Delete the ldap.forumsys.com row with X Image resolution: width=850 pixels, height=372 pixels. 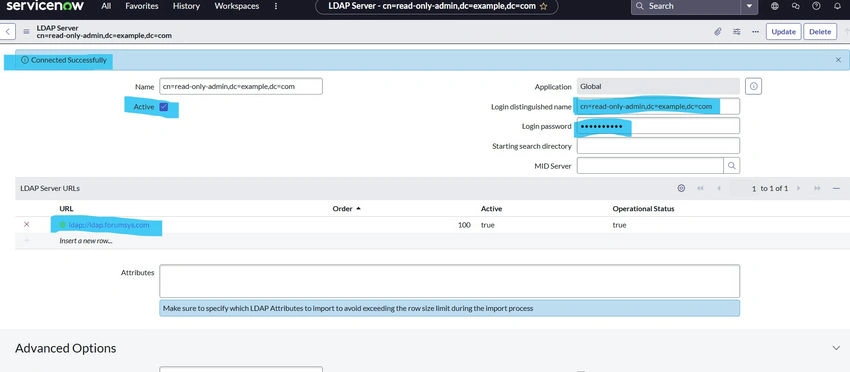point(27,225)
